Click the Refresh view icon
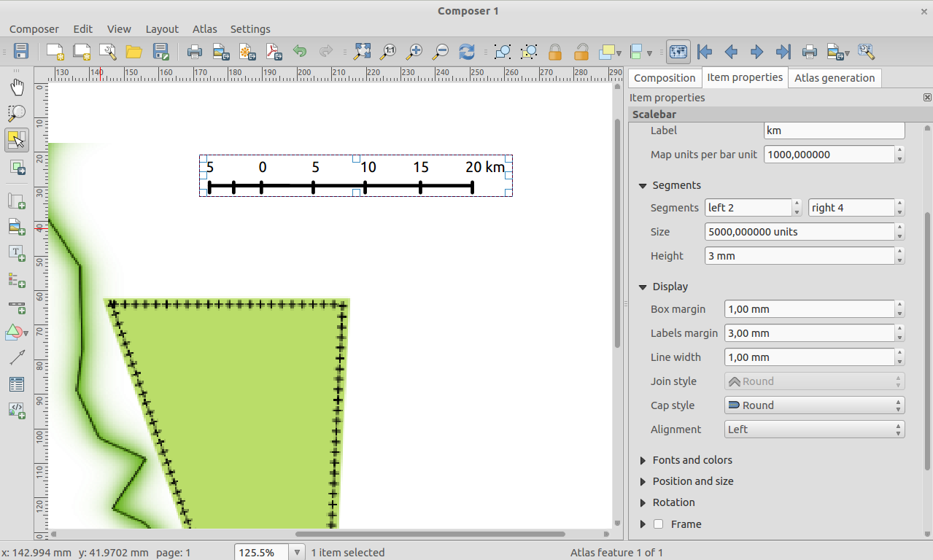 467,52
